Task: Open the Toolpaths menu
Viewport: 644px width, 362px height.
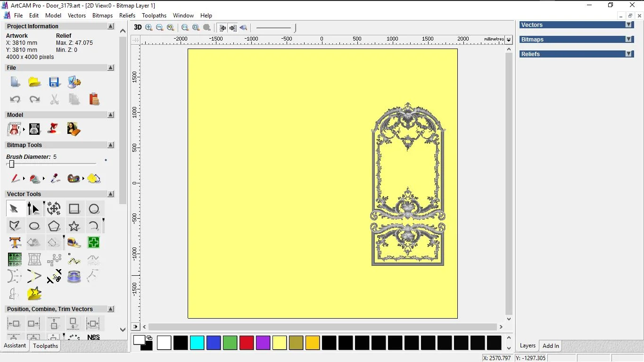Action: point(154,16)
